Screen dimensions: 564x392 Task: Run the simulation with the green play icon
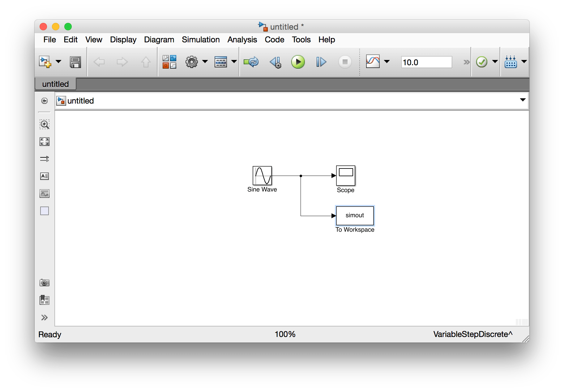298,62
